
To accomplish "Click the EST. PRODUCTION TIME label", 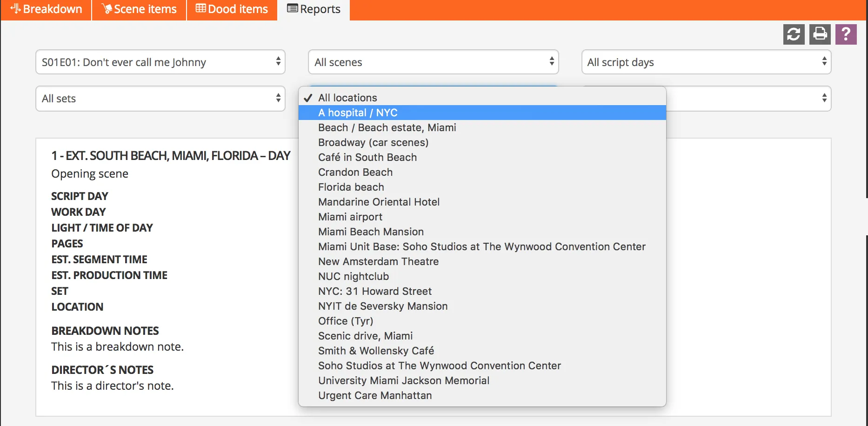I will tap(109, 275).
